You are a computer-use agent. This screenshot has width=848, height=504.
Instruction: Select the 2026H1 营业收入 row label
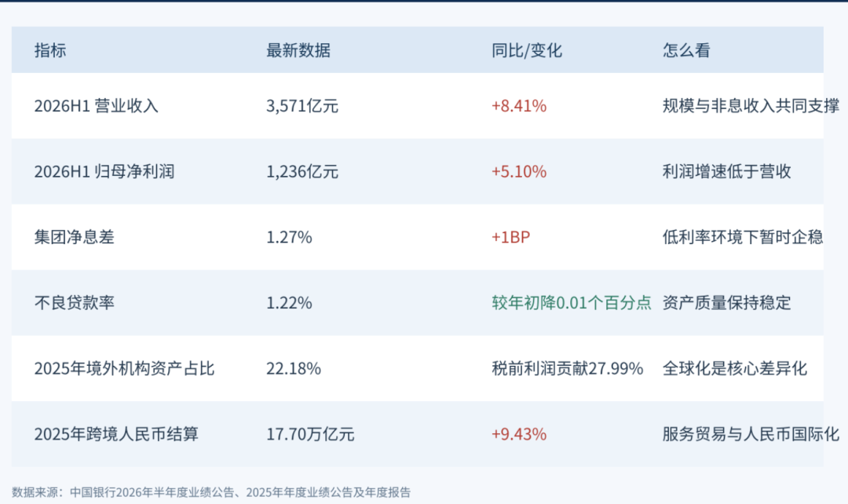point(97,105)
